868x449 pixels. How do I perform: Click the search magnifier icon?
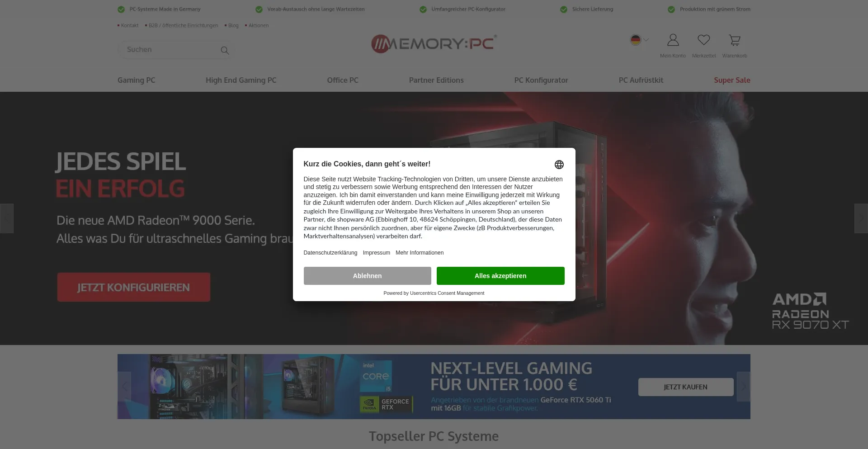[x=225, y=50]
